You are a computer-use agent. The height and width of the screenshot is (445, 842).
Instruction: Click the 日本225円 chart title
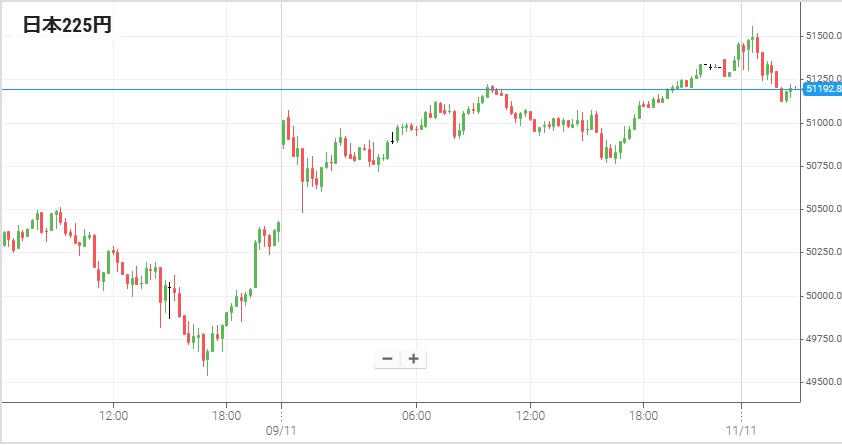click(68, 27)
